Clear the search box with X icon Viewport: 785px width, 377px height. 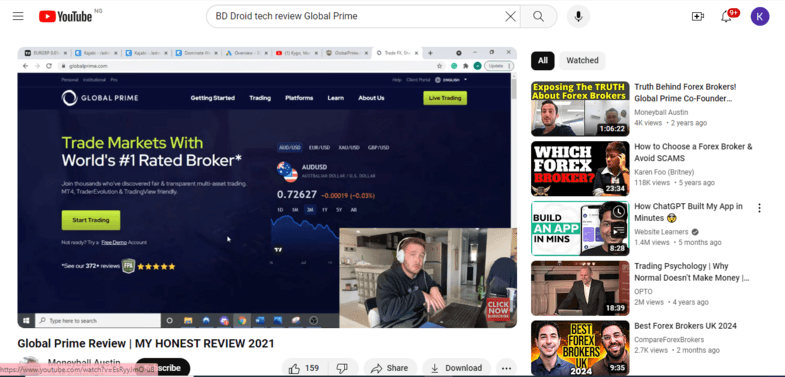pos(510,17)
